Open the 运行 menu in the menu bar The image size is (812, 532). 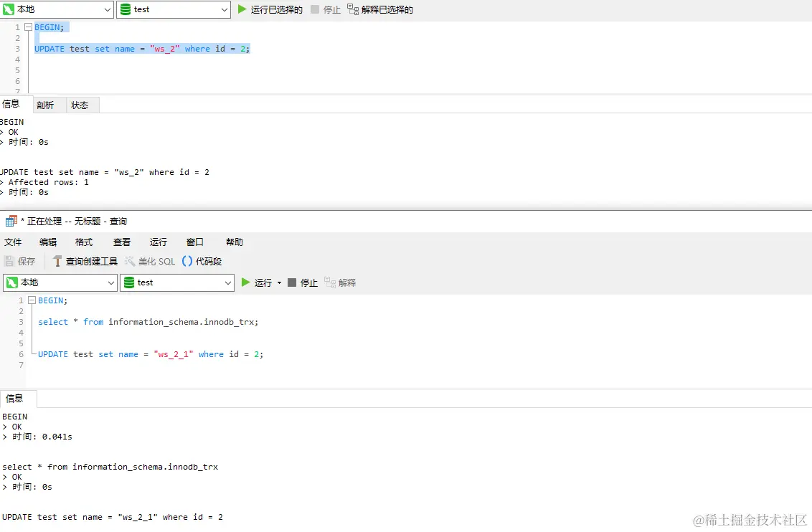159,242
